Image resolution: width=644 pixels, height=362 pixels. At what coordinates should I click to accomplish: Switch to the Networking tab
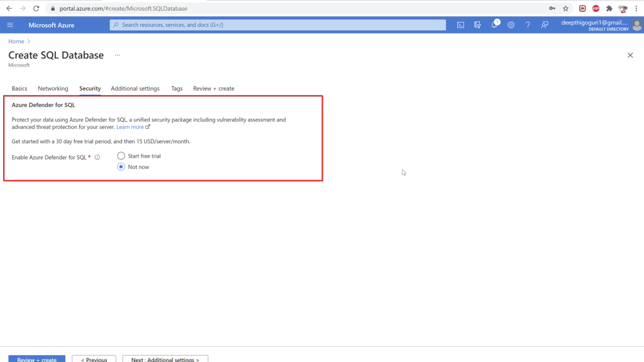point(53,89)
